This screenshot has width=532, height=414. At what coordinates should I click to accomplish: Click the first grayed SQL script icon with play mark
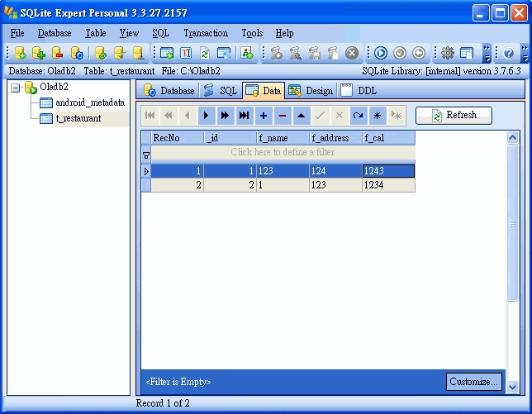(276, 53)
